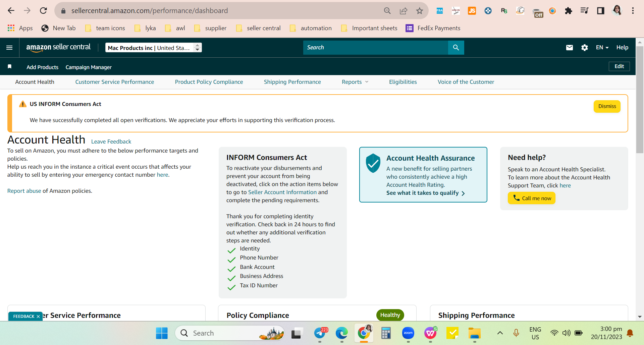
Task: Click the Report abuse link
Action: pos(24,191)
